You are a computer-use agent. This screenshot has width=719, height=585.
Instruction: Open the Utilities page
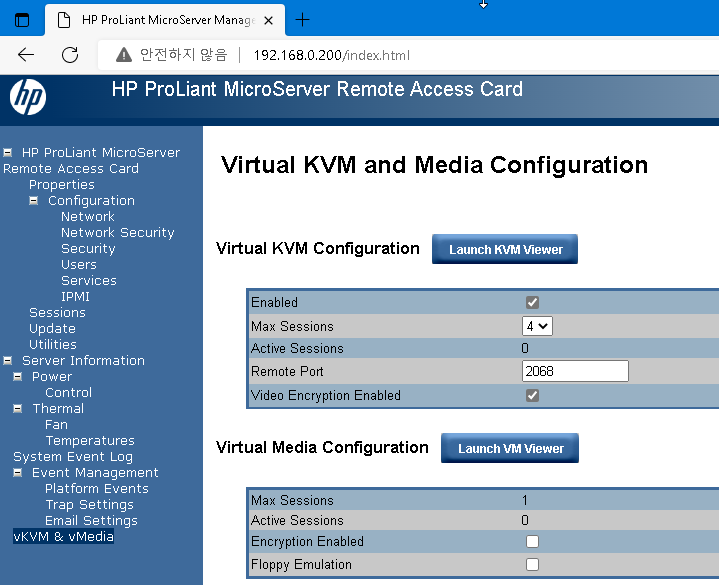click(x=53, y=344)
